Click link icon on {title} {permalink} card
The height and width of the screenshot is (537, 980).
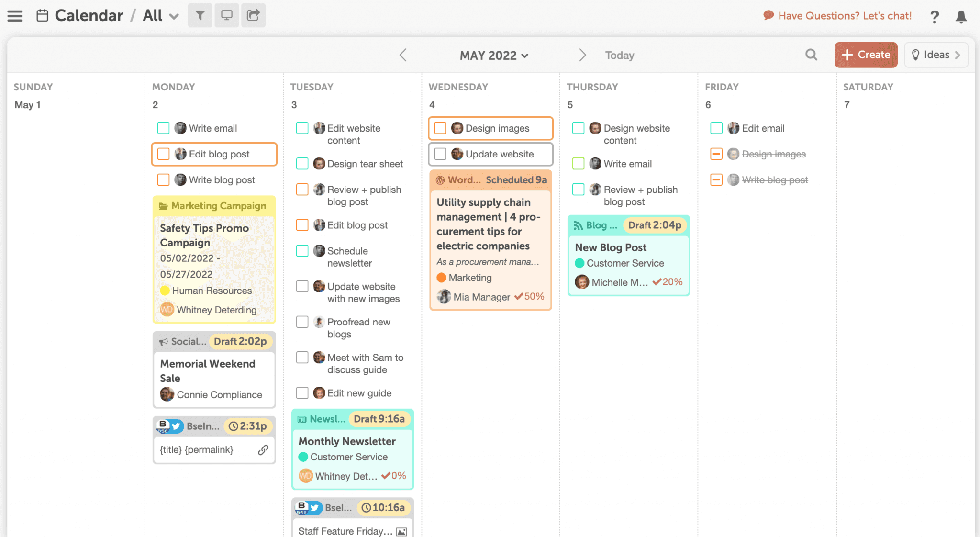[263, 450]
